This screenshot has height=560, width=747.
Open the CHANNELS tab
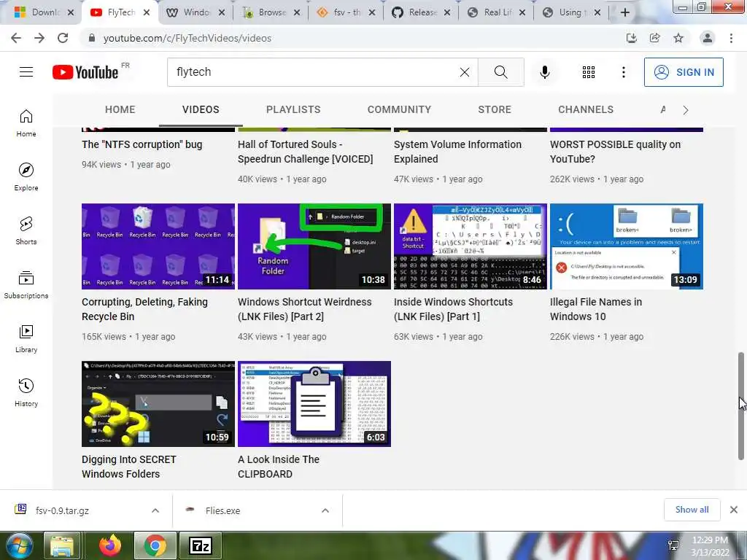tap(586, 109)
